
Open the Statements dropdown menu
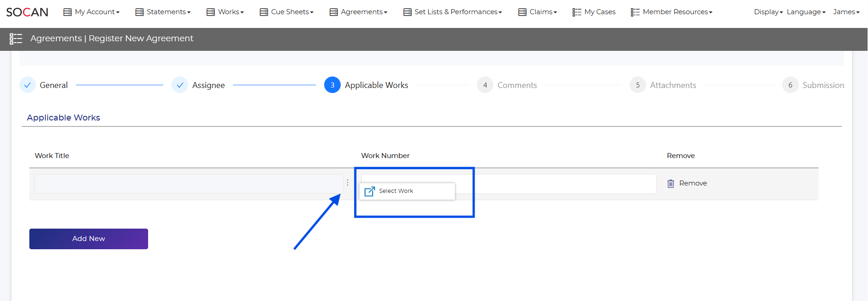point(163,12)
